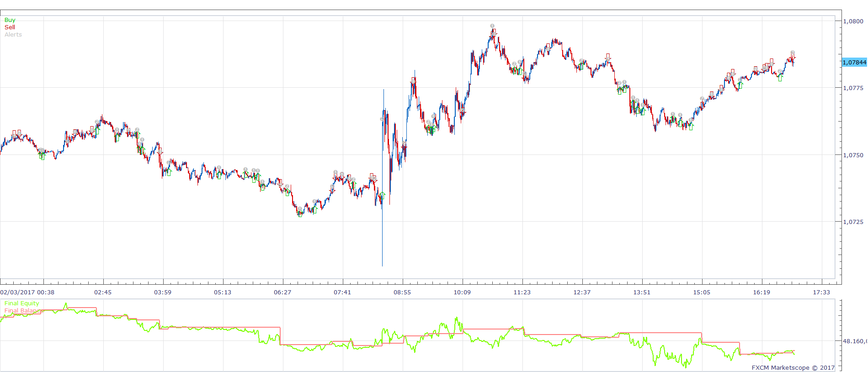Toggle the Sell legend entry
This screenshot has width=868, height=372.
10,27
